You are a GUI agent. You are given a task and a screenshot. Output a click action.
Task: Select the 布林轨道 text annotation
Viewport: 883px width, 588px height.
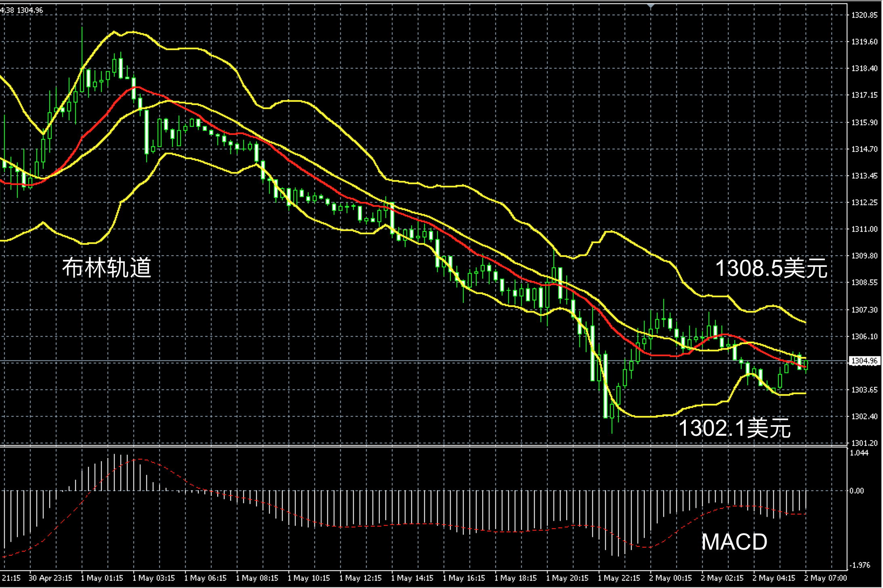point(107,268)
